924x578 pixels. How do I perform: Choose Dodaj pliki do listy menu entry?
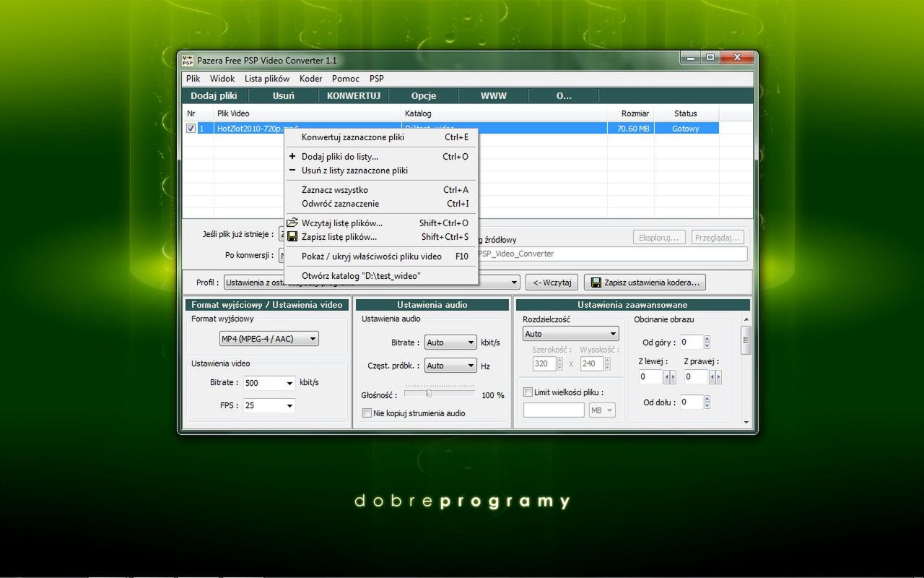point(380,157)
